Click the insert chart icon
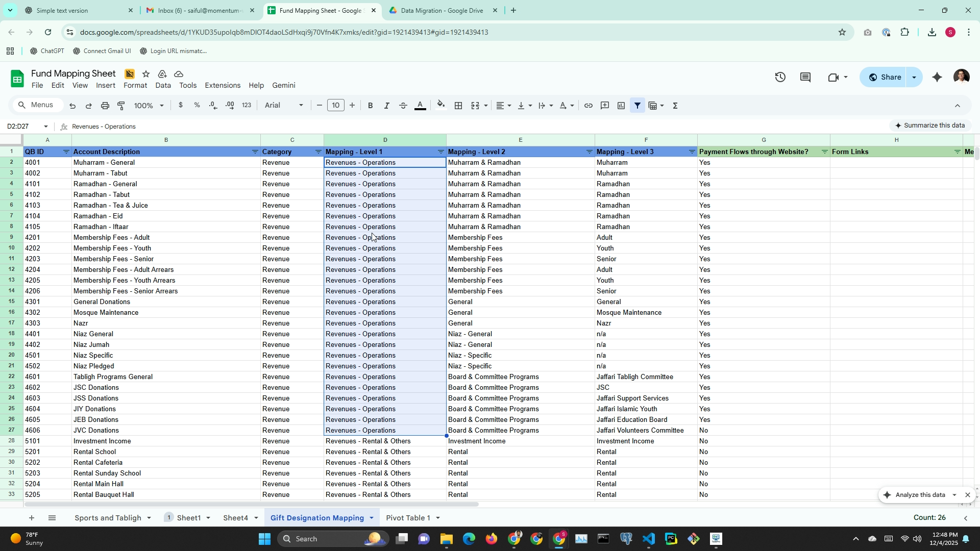Viewport: 980px width, 551px height. click(x=621, y=106)
